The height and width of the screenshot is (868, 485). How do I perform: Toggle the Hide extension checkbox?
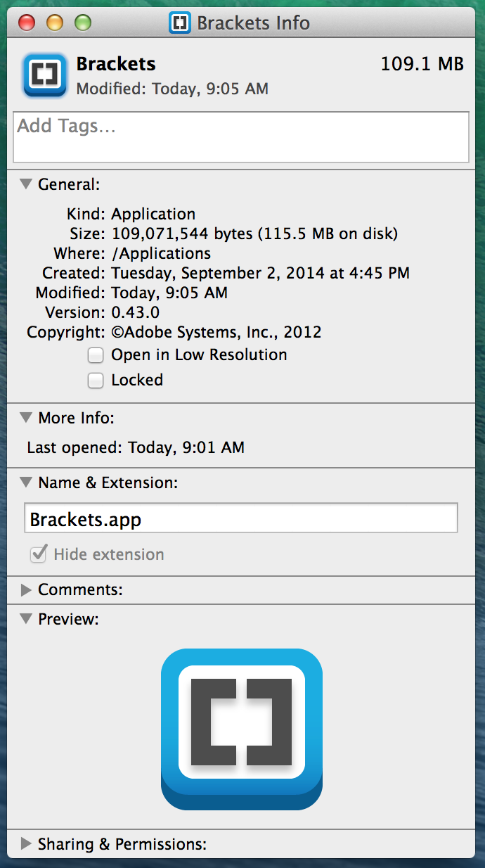(x=38, y=554)
